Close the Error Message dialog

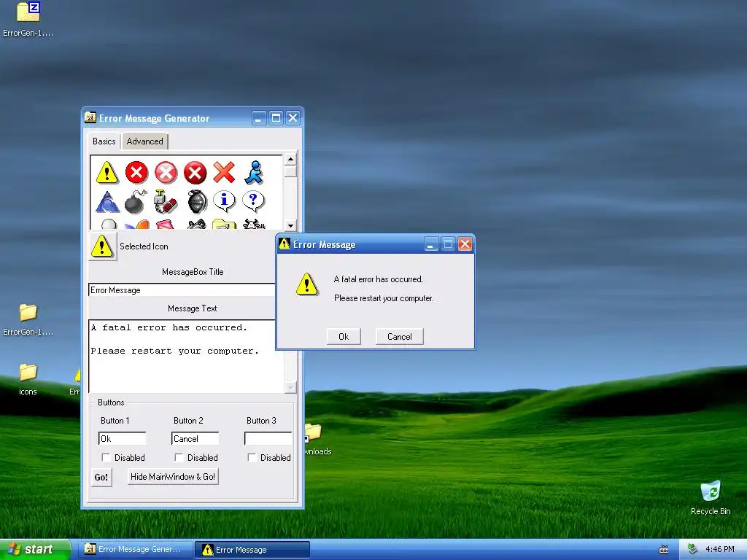tap(465, 245)
